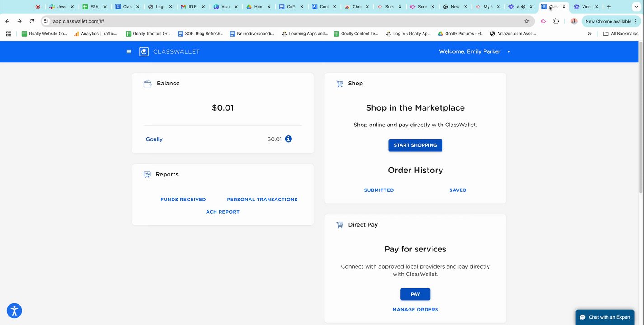Open the accessibility options widget
This screenshot has width=644, height=325.
pyautogui.click(x=14, y=311)
